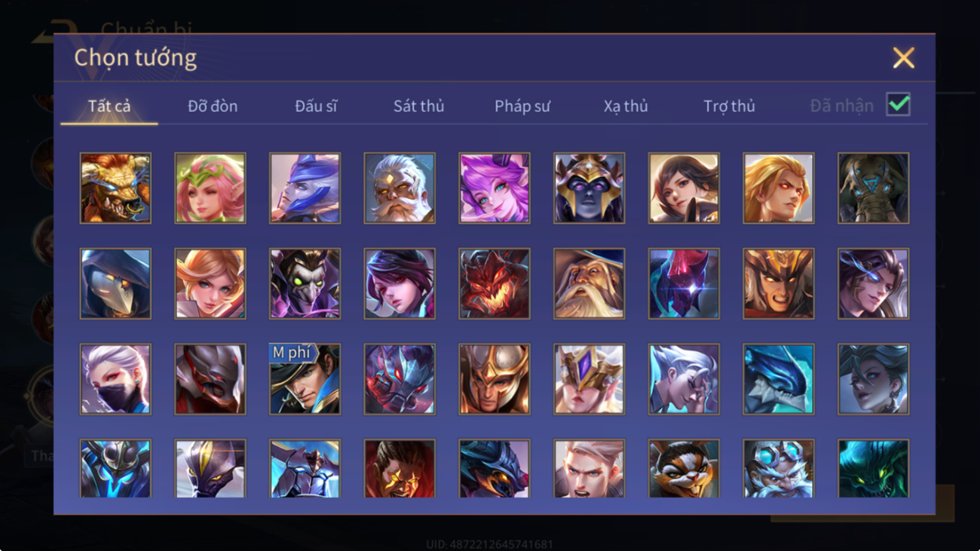Choose the green glowing monster hero
980x551 pixels.
[873, 469]
